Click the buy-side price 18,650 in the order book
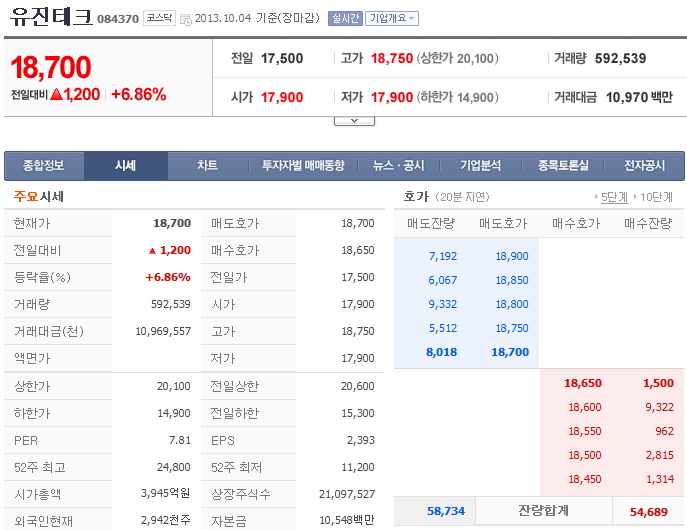Screen dimensions: 687x530 583,383
